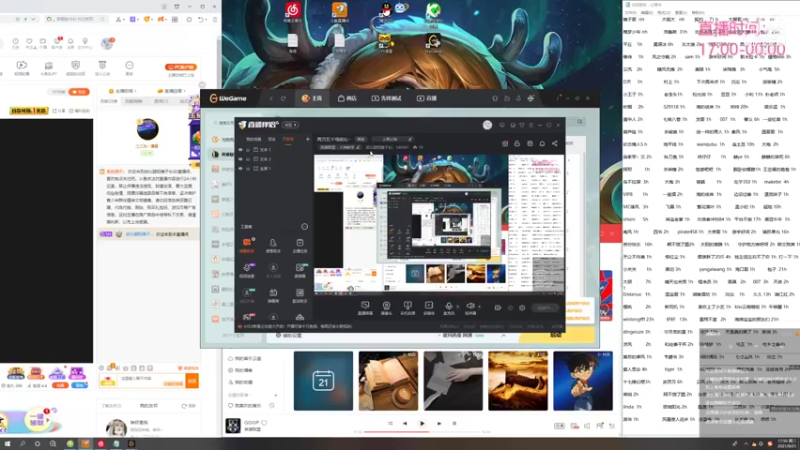The image size is (800, 450).
Task: Open the notification bell in stream app
Action: 542,144
